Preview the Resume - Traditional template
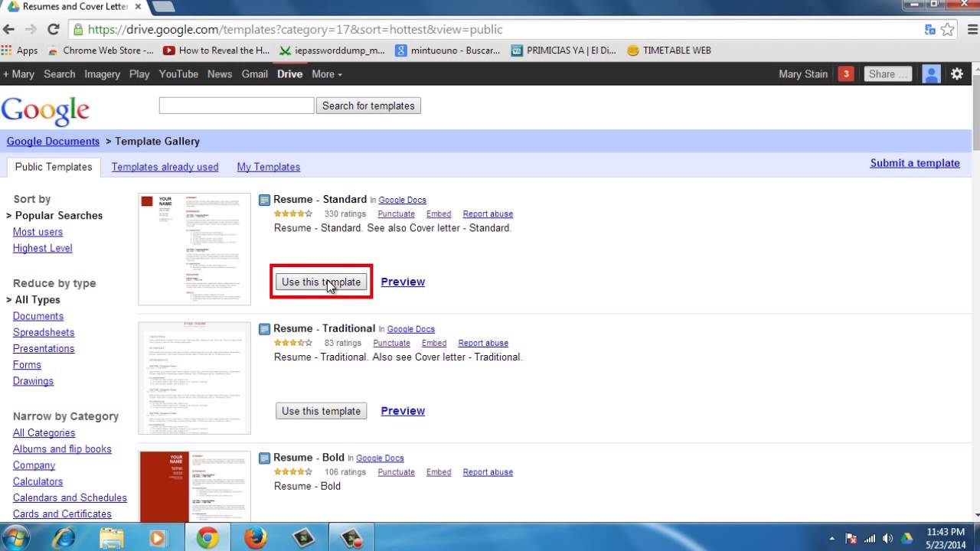 coord(403,411)
